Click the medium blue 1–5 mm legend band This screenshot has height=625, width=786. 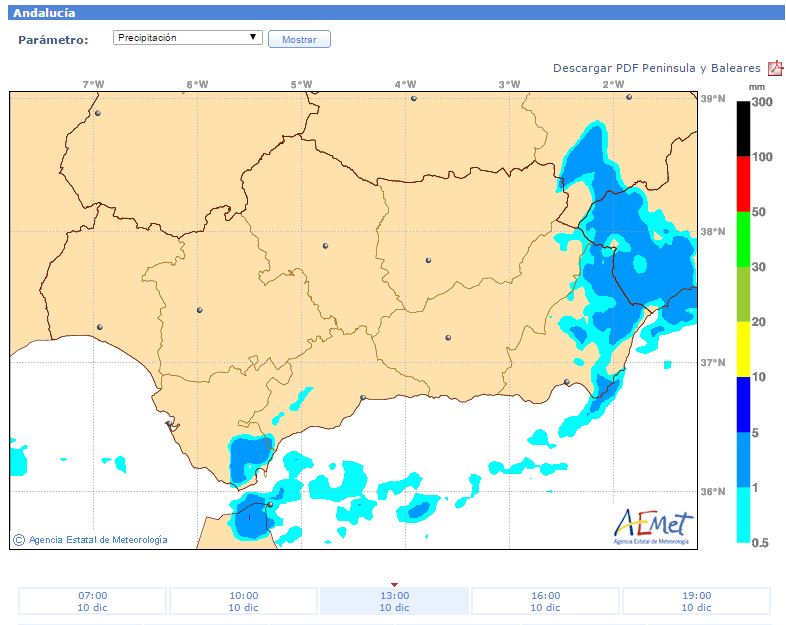[743, 459]
